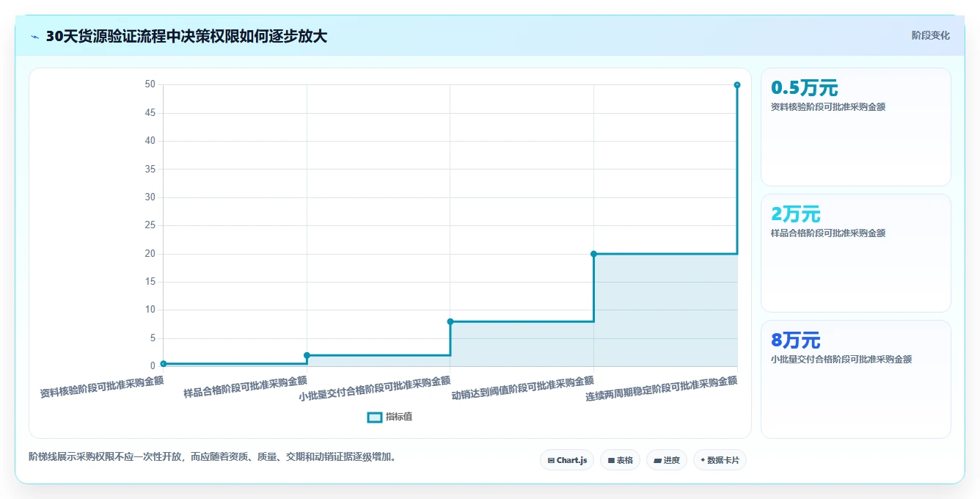Click the x-axis label 小批量交付合格阶段可批准采购金额
Viewport: 980px width, 499px height.
375,388
